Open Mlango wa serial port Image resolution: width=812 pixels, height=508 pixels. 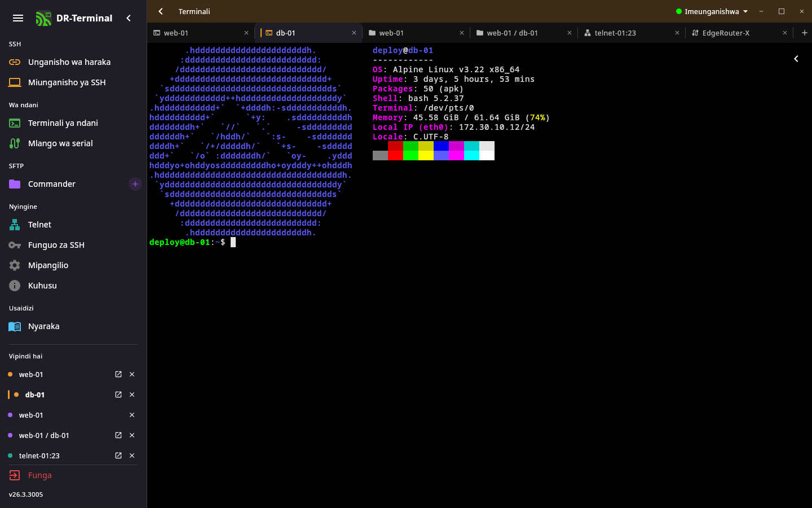point(73,143)
